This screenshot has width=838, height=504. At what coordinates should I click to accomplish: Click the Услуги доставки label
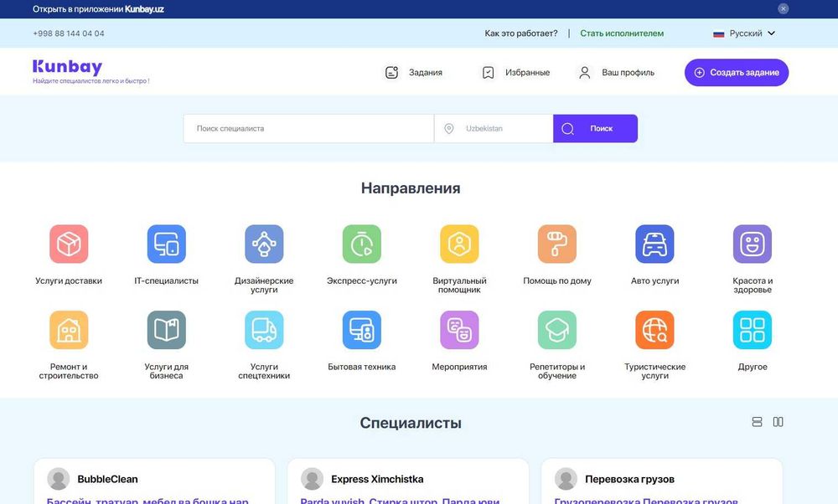(x=69, y=280)
